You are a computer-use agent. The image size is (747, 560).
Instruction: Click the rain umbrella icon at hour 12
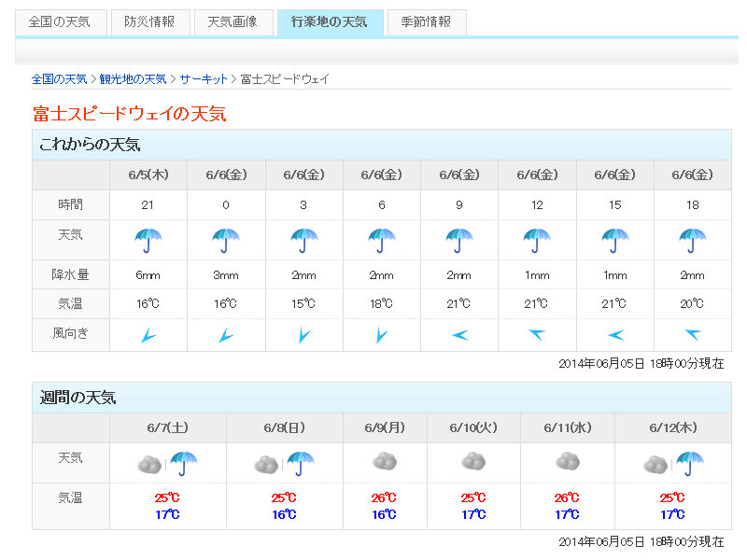tap(537, 241)
